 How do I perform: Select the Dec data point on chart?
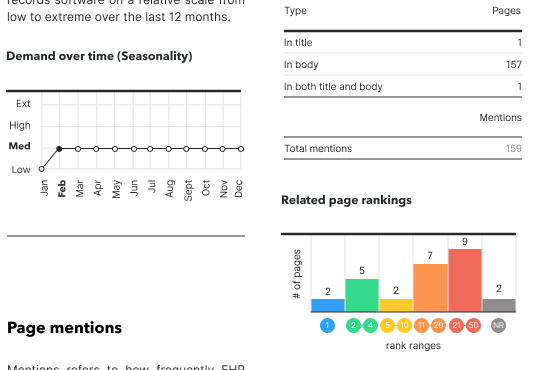coord(241,149)
